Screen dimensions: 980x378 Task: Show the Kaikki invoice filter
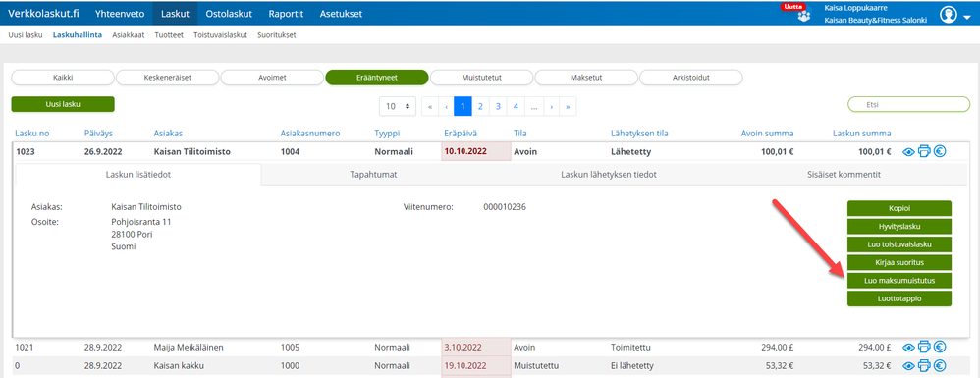[63, 78]
